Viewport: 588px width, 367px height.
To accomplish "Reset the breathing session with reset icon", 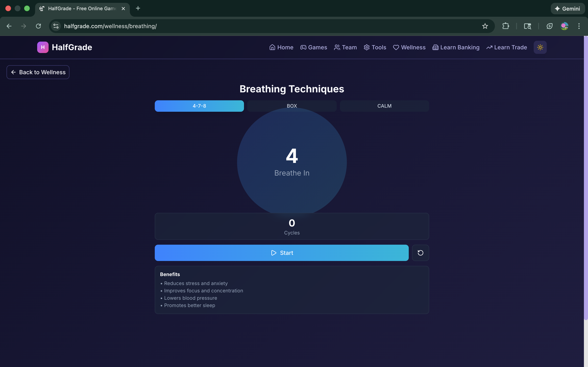I will (420, 253).
